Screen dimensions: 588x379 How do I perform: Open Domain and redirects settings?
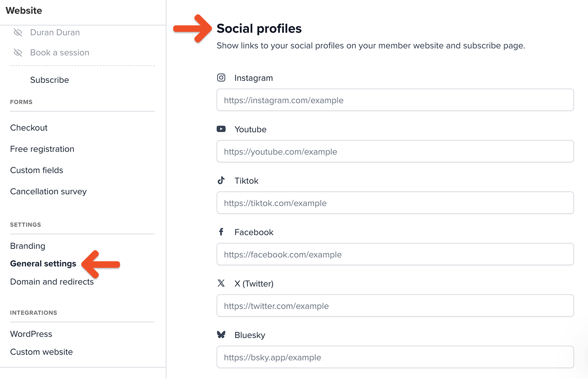(x=52, y=282)
